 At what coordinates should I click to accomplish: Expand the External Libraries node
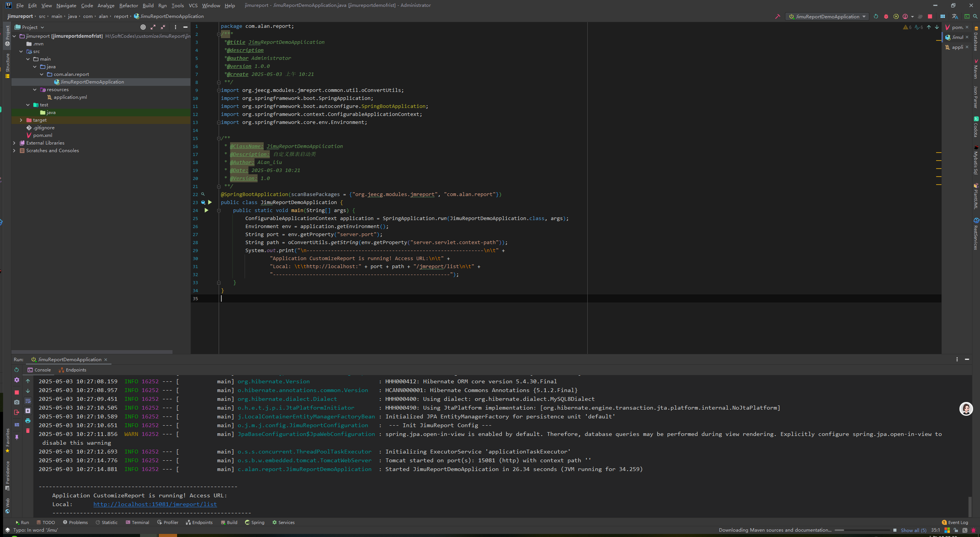pos(14,143)
